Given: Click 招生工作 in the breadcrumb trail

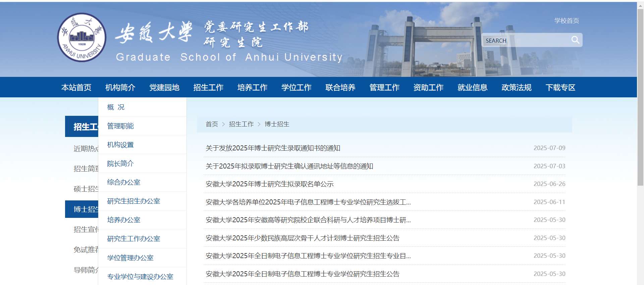Looking at the screenshot, I should [x=241, y=124].
